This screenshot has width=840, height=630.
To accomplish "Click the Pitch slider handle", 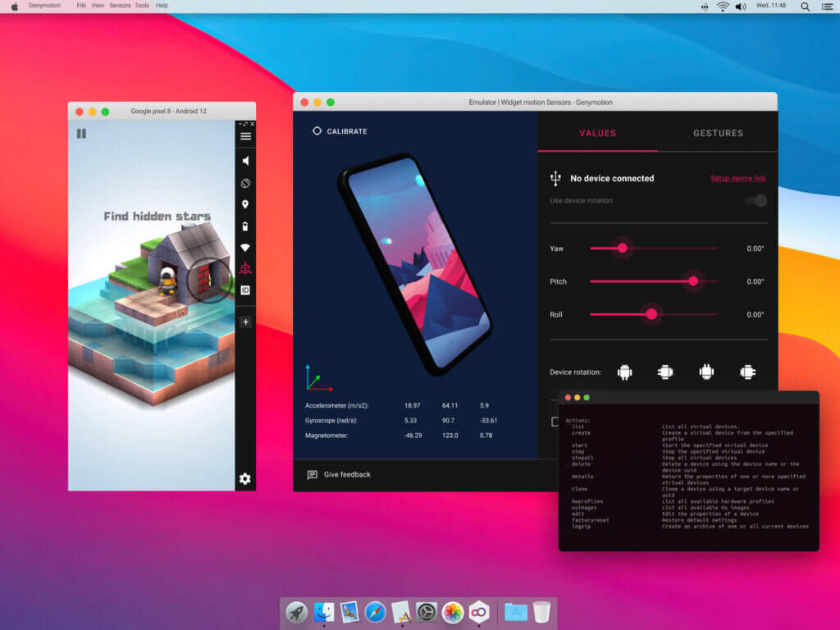I will (x=693, y=281).
